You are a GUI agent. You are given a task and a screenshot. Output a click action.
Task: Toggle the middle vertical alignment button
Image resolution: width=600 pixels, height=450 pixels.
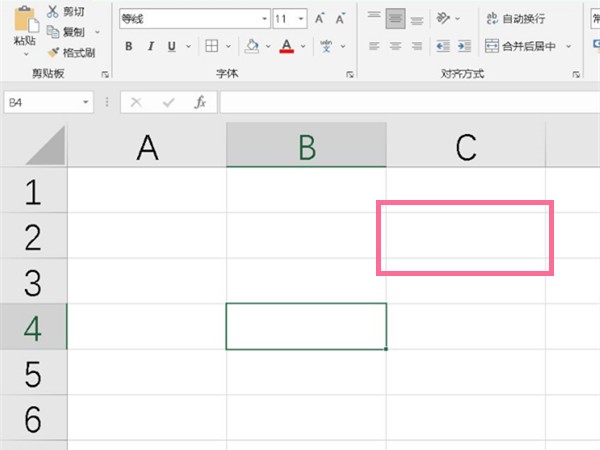[x=395, y=18]
